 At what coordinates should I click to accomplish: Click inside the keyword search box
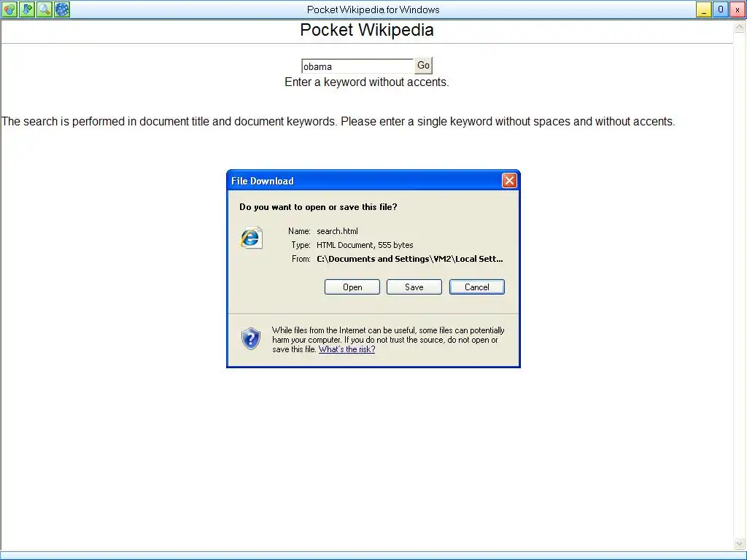[x=357, y=66]
